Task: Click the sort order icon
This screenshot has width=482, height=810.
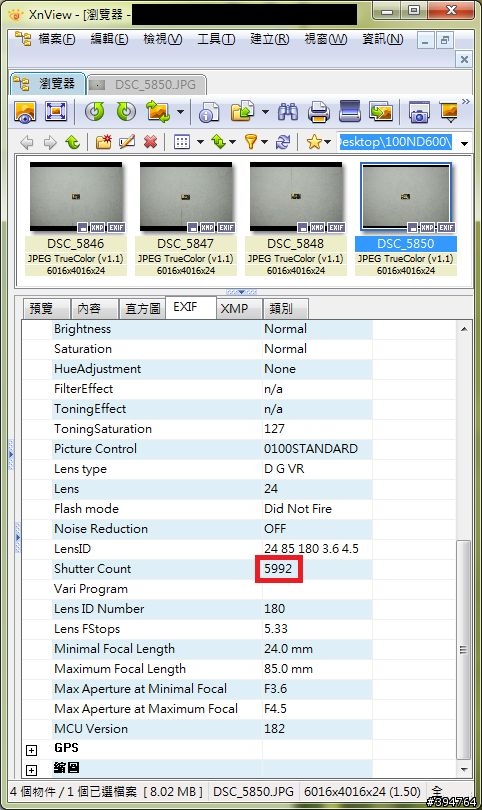Action: [218, 142]
